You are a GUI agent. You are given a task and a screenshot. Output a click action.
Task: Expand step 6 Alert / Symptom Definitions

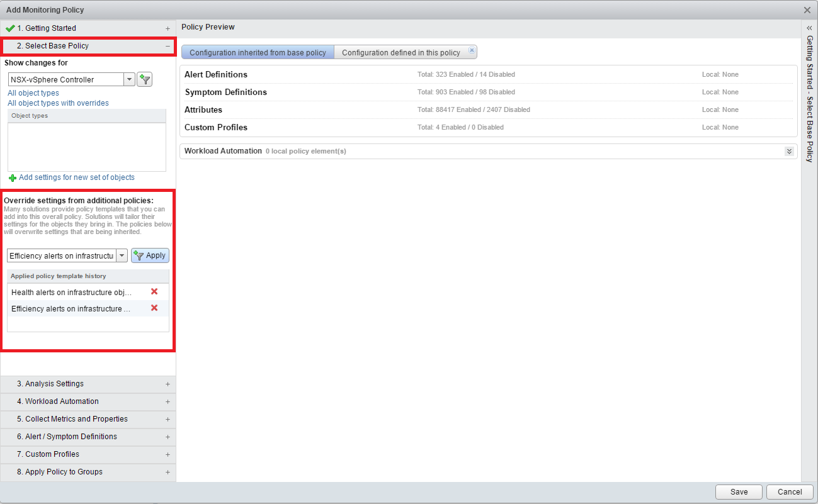(168, 437)
